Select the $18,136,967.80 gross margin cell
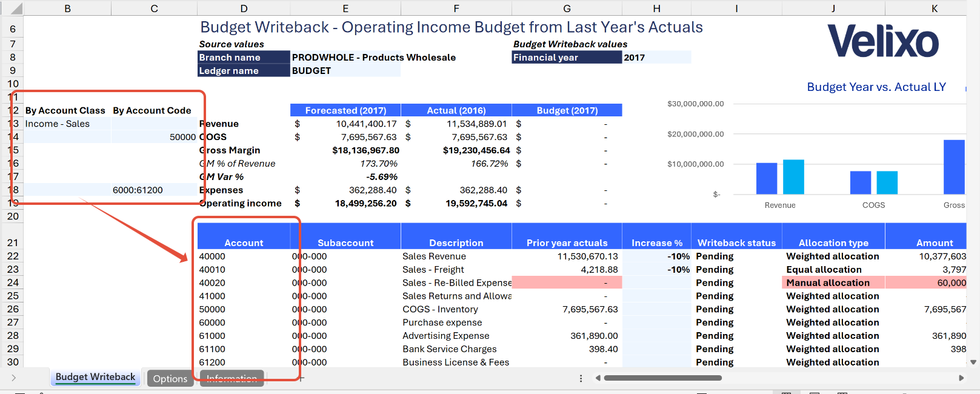 (x=345, y=150)
